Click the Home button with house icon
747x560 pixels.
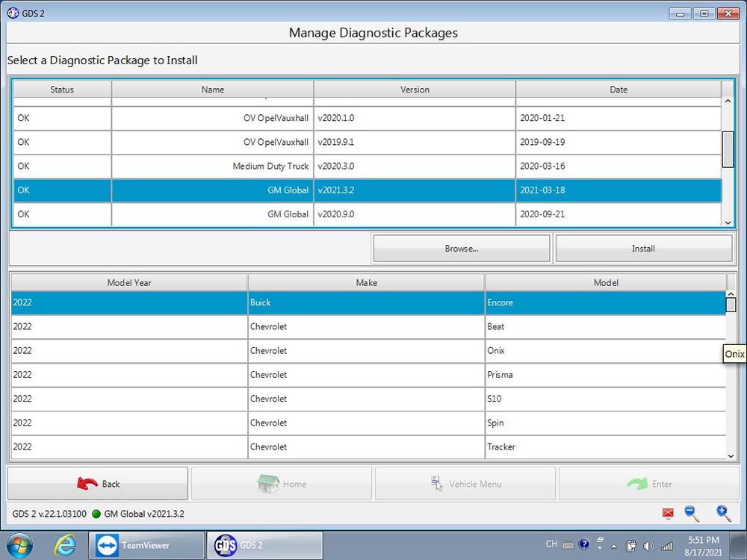point(281,484)
